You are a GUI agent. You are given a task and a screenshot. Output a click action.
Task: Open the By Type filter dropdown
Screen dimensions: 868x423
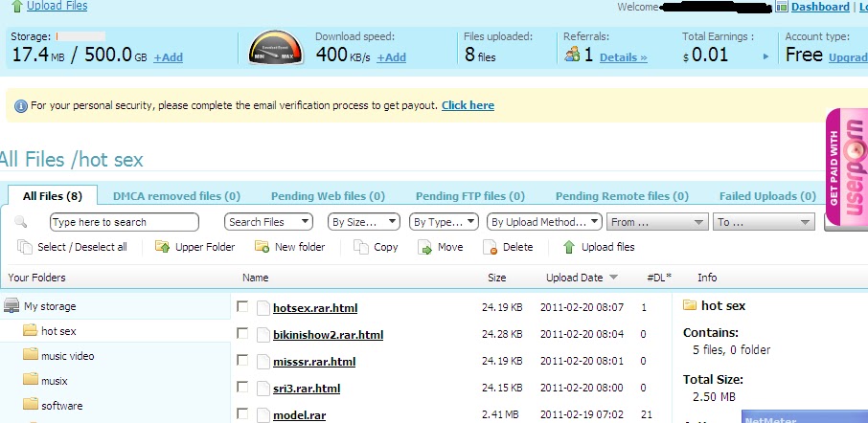click(x=444, y=222)
